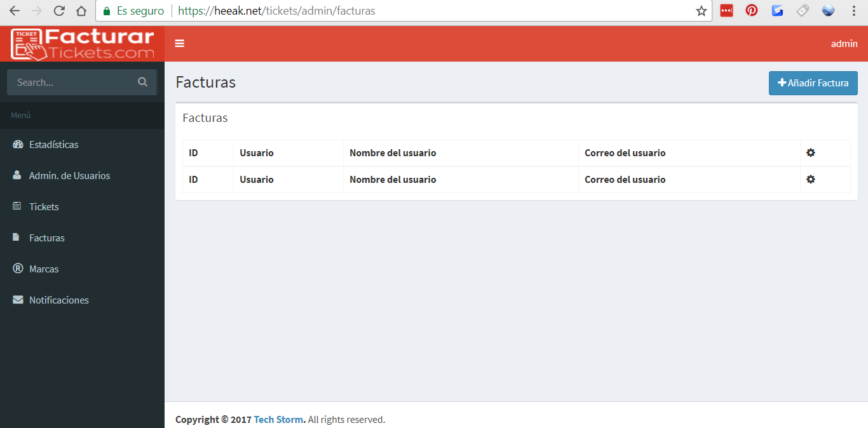Toggle the sidebar hamburger menu
Viewport: 868px width, 428px height.
point(180,44)
